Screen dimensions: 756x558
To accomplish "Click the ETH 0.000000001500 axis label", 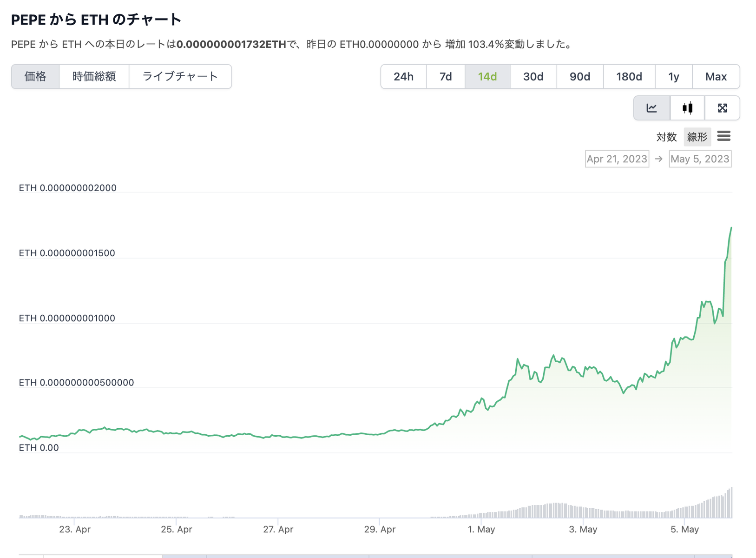I will click(67, 253).
